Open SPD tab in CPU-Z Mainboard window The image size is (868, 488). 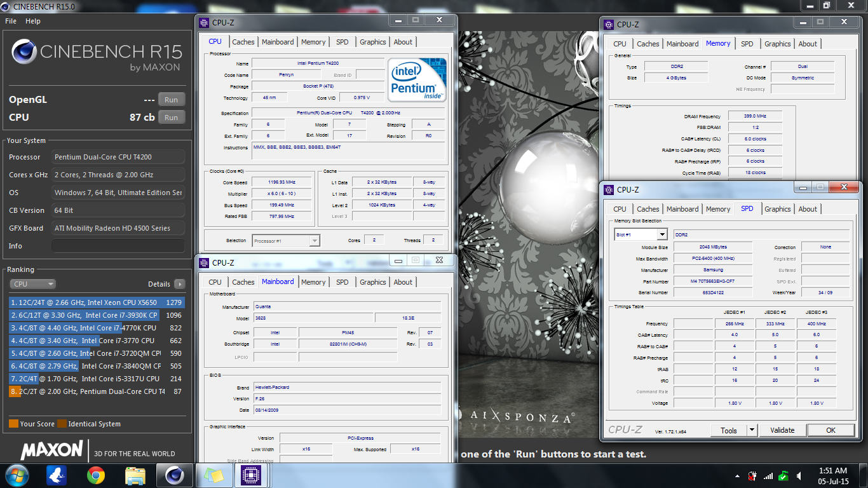tap(342, 282)
